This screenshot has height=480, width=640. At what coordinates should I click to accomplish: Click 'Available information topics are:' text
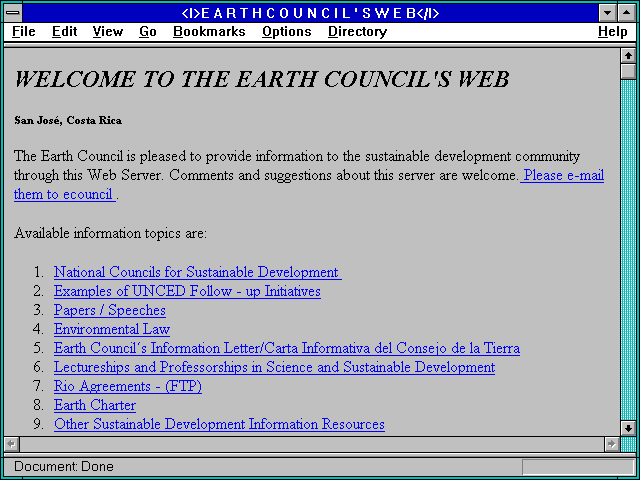pos(110,233)
